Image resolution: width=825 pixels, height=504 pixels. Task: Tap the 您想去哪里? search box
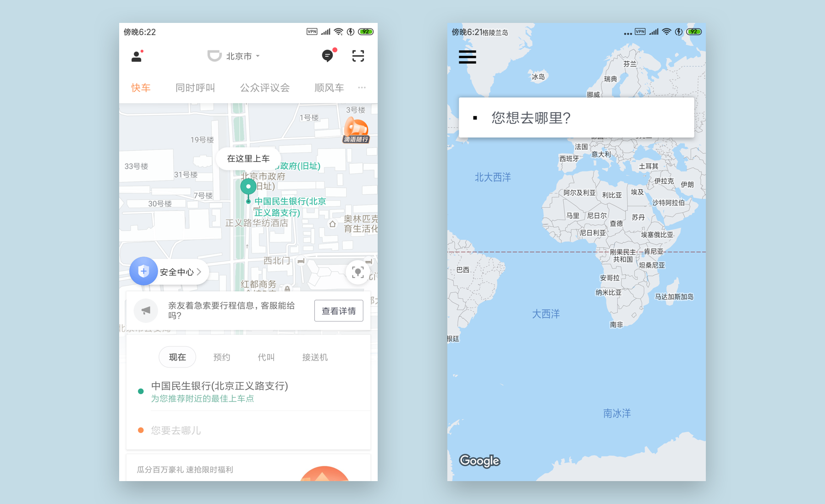pos(577,118)
